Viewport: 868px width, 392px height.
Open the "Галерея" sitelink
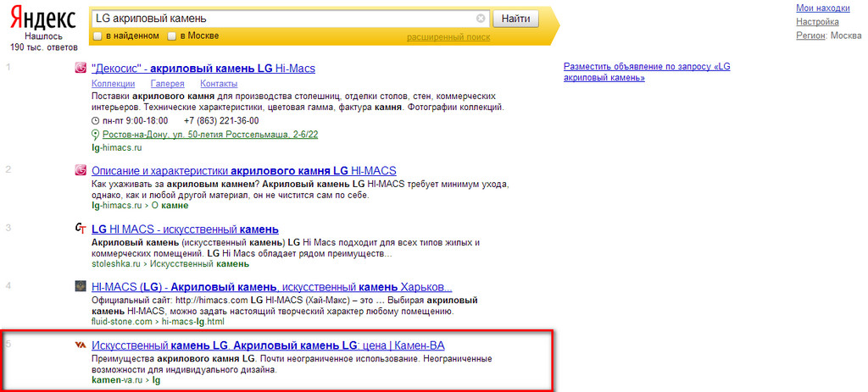[167, 84]
